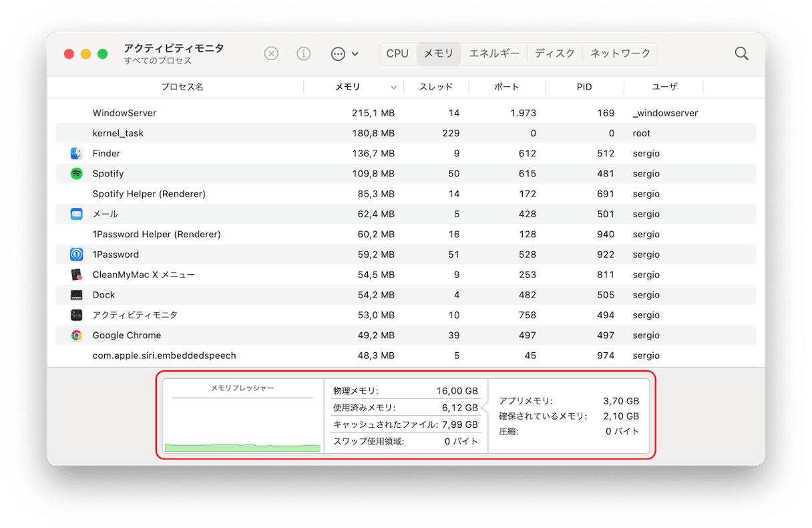This screenshot has height=528, width=812.
Task: Sort by the PID column header
Action: click(584, 87)
